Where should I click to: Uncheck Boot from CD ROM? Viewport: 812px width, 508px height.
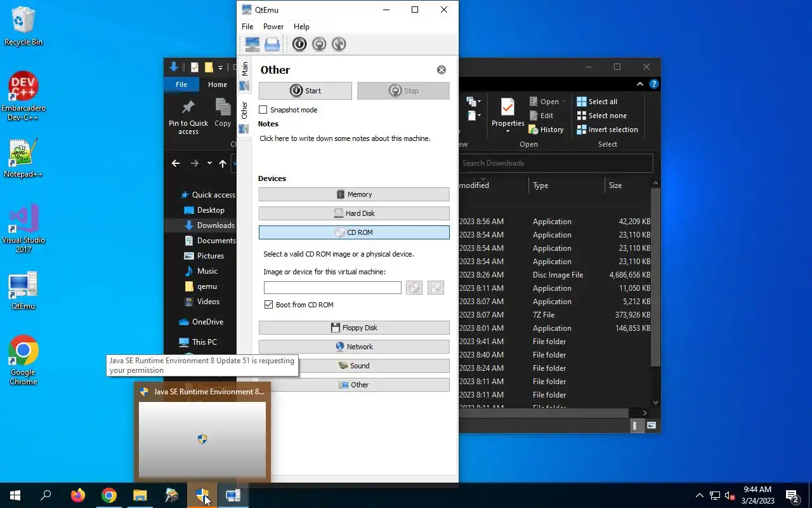pos(269,305)
